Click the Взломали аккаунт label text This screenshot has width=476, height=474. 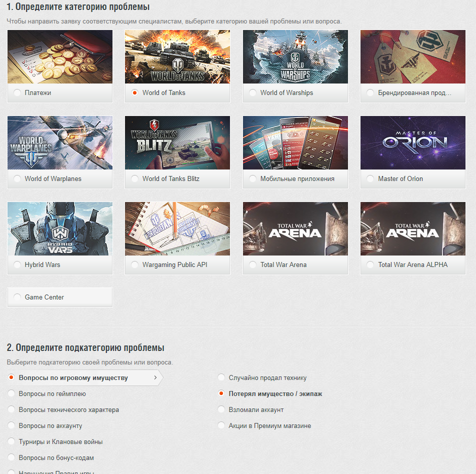[x=256, y=409]
